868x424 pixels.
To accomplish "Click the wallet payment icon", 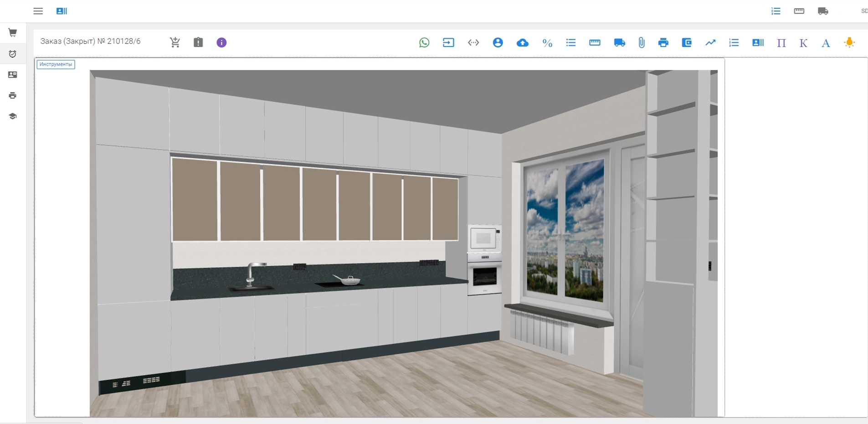I will pyautogui.click(x=687, y=42).
